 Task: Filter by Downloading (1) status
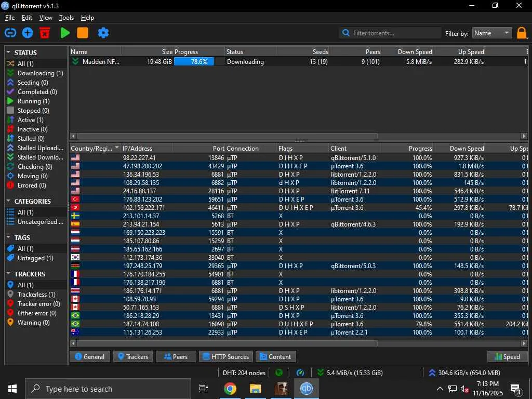tap(35, 73)
